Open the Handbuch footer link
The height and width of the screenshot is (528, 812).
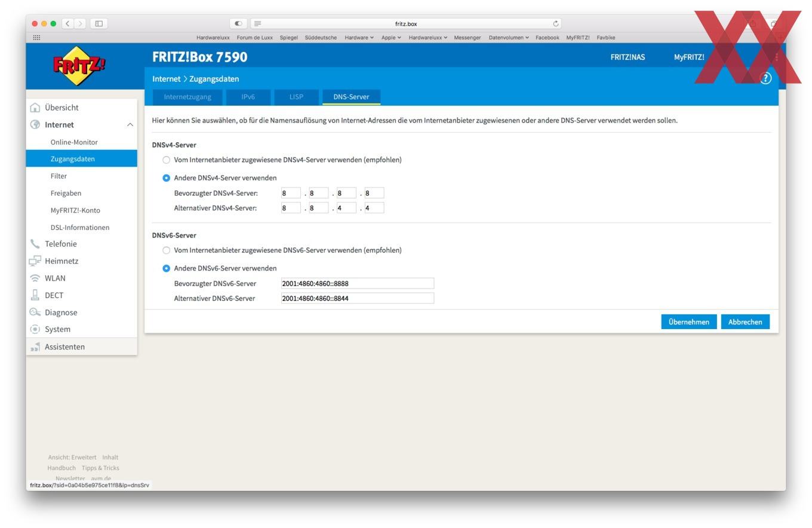point(61,468)
